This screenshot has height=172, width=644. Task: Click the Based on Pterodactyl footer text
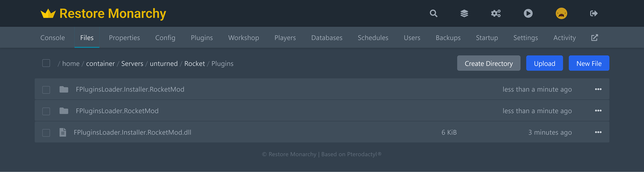351,154
